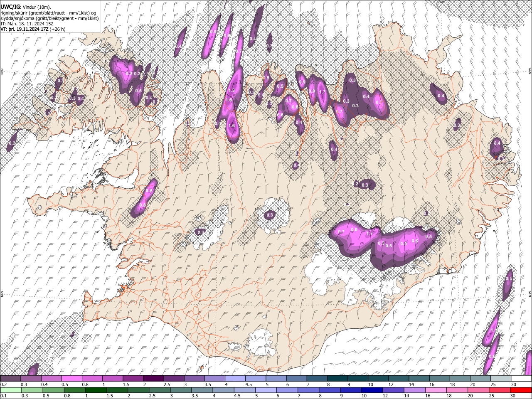The height and width of the screenshot is (399, 532).
Task: Click the '0.5' value on the offshore eastern band
Action: [x=509, y=278]
